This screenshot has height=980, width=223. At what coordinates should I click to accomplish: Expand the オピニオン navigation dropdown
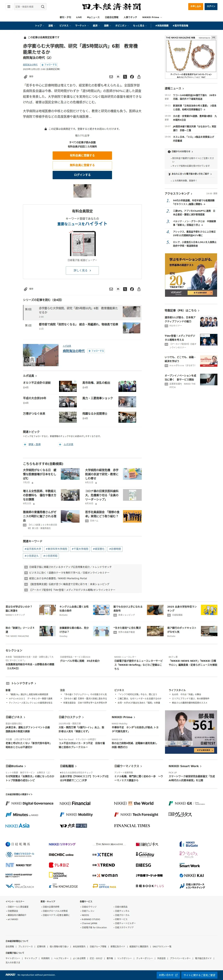tap(122, 26)
